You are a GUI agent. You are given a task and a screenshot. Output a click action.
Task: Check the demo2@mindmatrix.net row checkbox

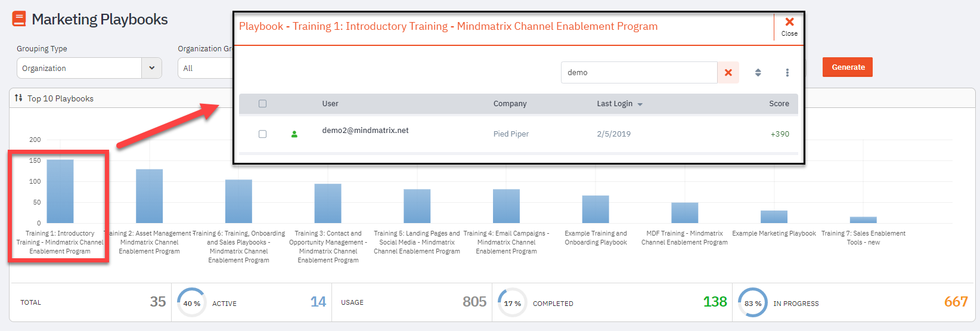click(x=262, y=134)
